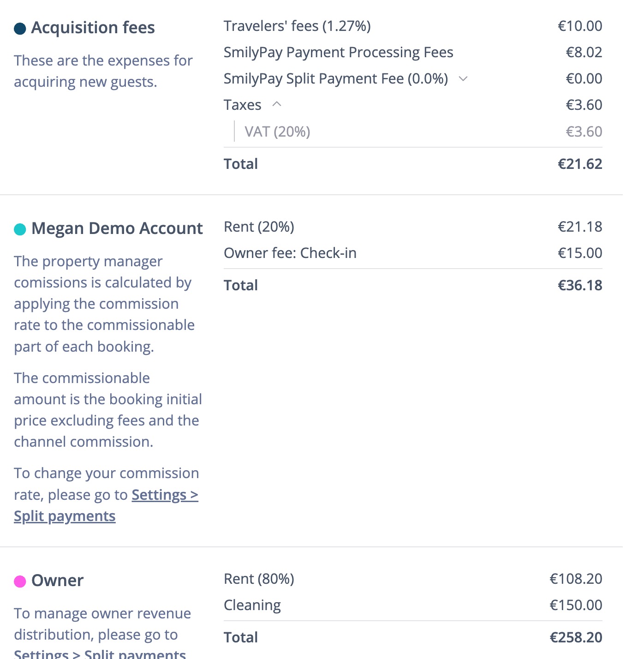Viewport: 644px width, 659px height.
Task: Click the Cleaning line item
Action: point(252,605)
